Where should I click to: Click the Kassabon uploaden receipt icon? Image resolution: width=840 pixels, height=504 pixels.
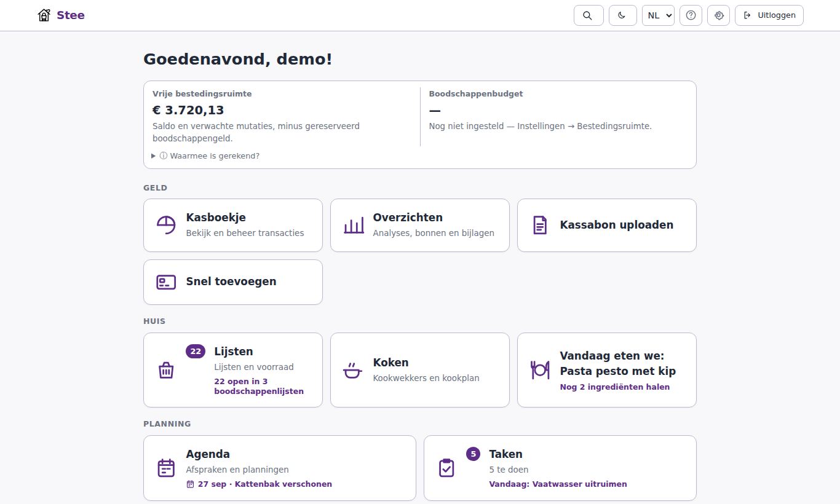[x=540, y=225]
